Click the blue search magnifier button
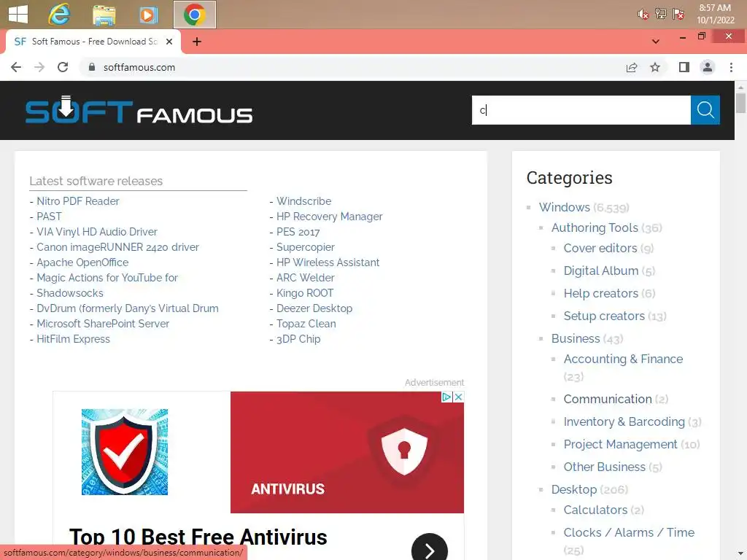Image resolution: width=747 pixels, height=560 pixels. click(705, 110)
